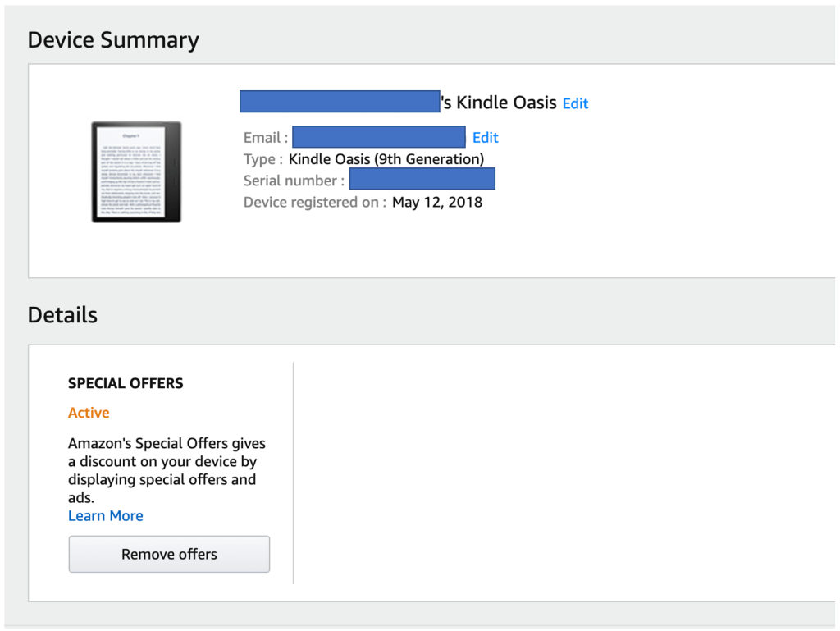Click the Special Offers description paragraph
840x631 pixels.
tap(167, 470)
